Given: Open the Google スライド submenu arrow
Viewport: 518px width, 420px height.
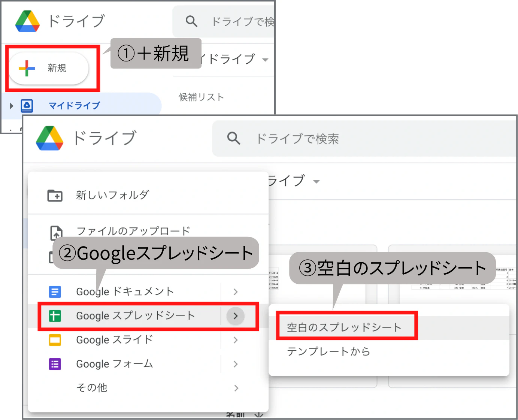Looking at the screenshot, I should (x=236, y=340).
